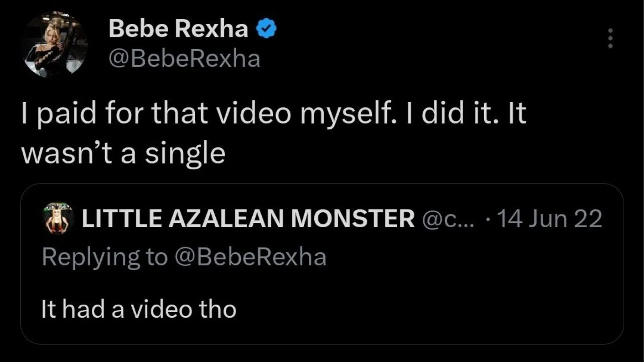The image size is (644, 362).
Task: Click the truncated @c... handle
Action: tap(448, 218)
